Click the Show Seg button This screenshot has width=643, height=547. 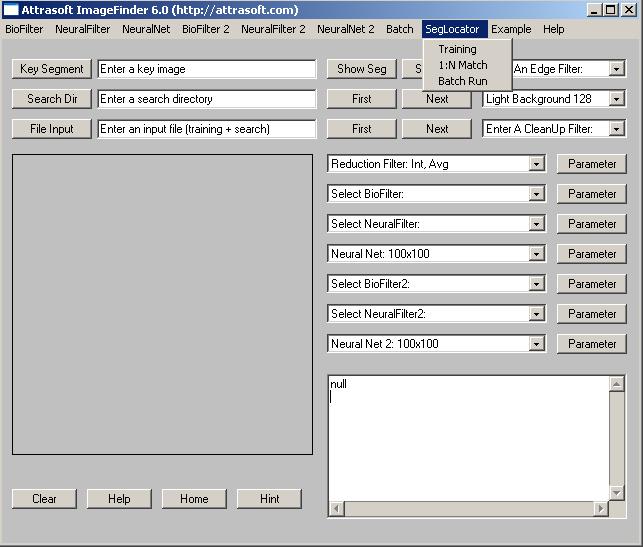pyautogui.click(x=361, y=69)
